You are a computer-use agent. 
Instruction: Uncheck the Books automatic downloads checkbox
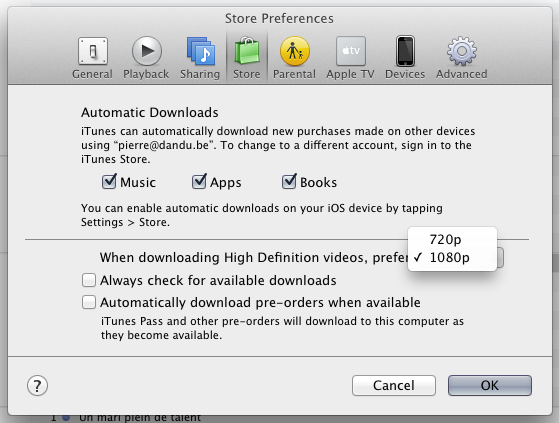(x=289, y=182)
